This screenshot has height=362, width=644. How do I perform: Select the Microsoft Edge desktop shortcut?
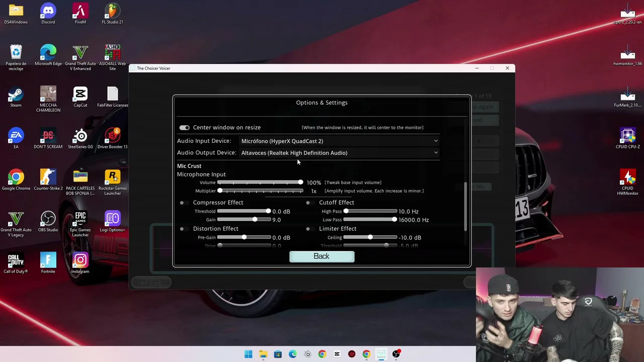point(48,56)
